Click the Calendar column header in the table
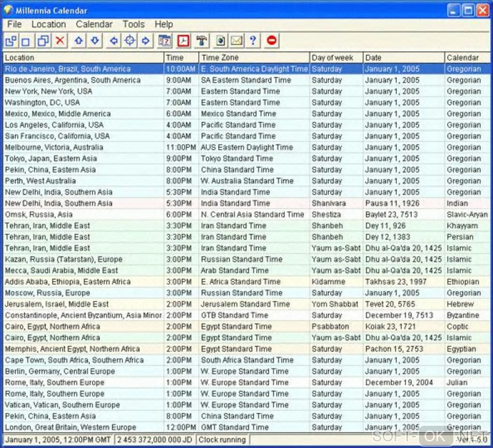Viewport: 493px width, 448px height. (x=467, y=58)
